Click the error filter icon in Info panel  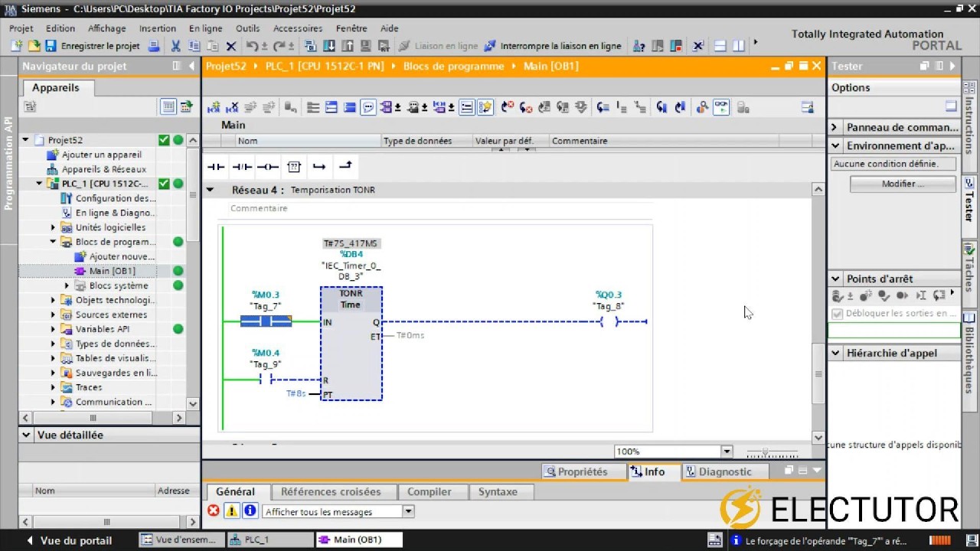click(x=214, y=511)
